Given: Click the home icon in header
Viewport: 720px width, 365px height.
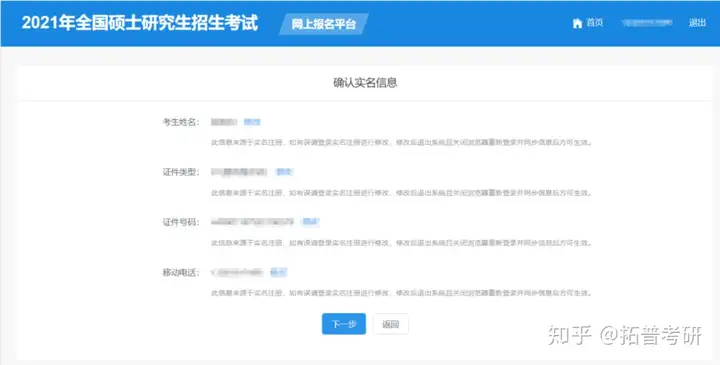Looking at the screenshot, I should click(x=577, y=23).
